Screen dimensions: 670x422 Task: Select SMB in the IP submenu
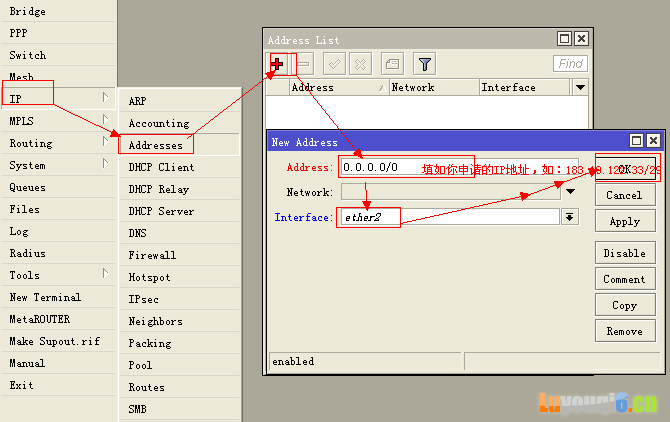(x=180, y=409)
